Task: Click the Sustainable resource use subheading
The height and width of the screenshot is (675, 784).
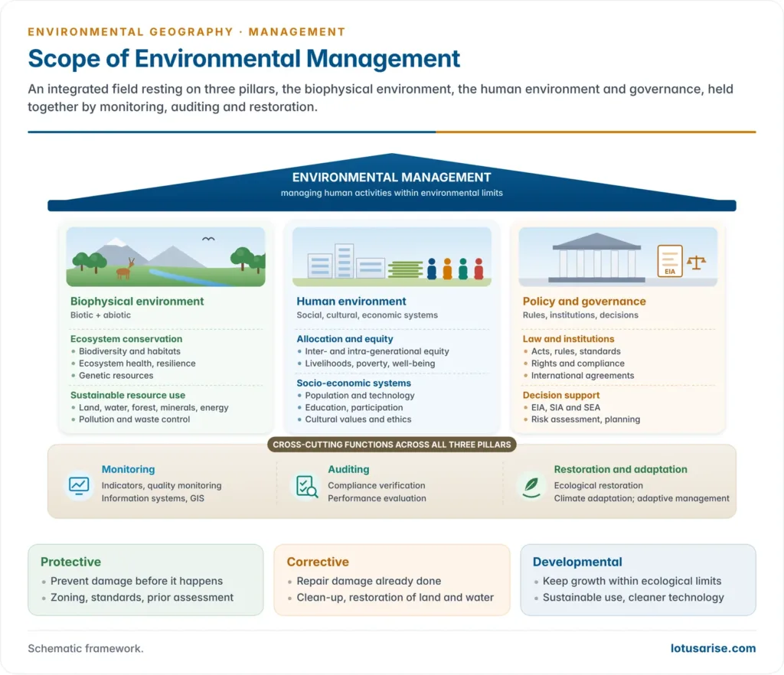Action: click(128, 395)
